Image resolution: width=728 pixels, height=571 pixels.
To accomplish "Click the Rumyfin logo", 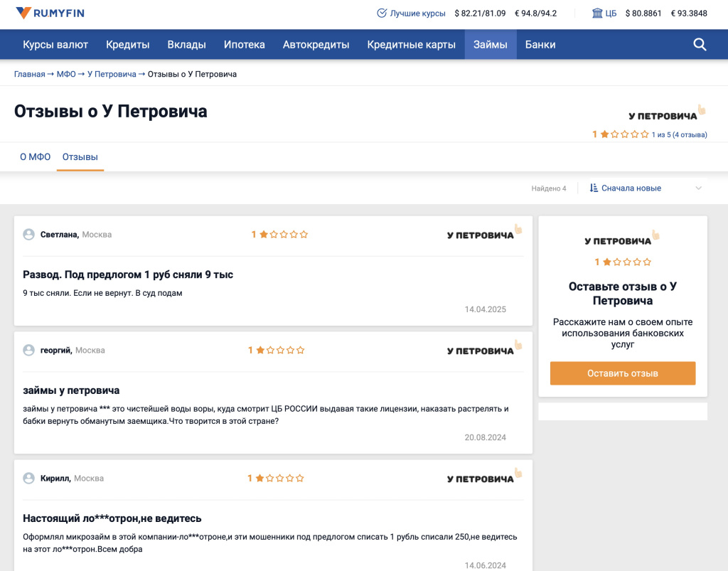I will [x=49, y=13].
